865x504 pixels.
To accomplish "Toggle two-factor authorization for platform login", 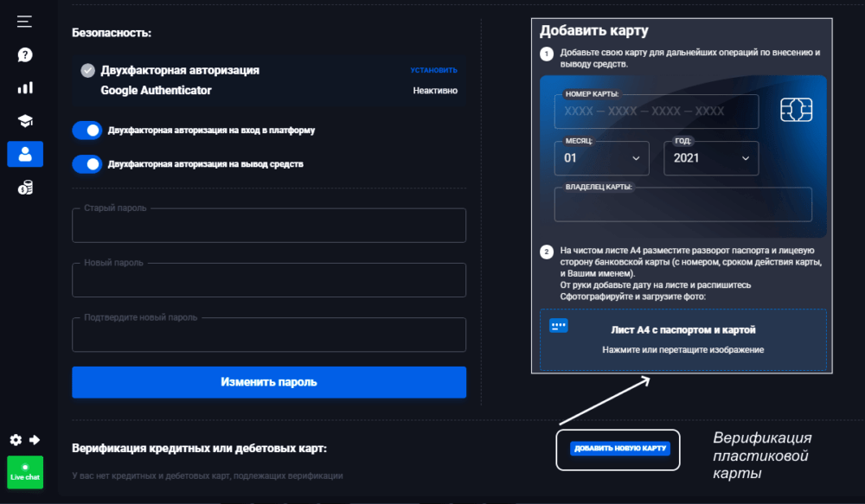I will 87,131.
